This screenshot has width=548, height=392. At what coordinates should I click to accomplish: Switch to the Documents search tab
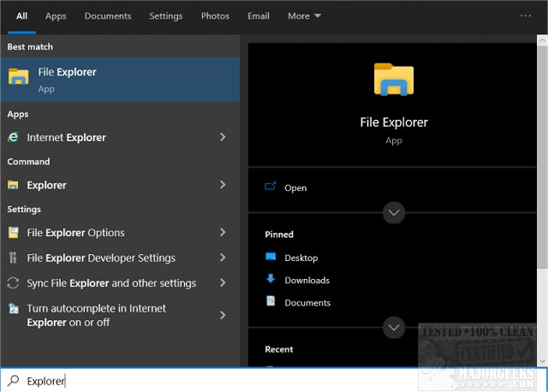[x=108, y=16]
